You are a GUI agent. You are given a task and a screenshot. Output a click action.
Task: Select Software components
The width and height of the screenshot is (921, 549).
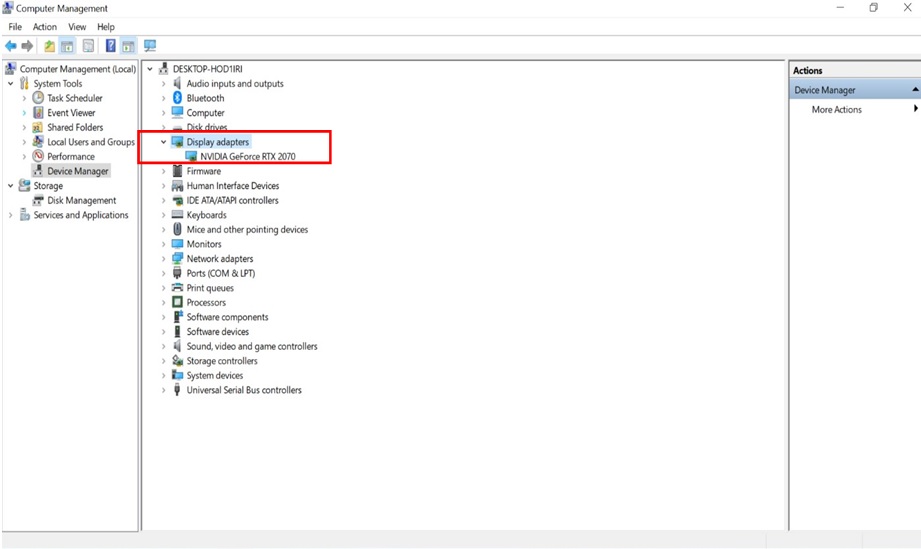pos(227,317)
